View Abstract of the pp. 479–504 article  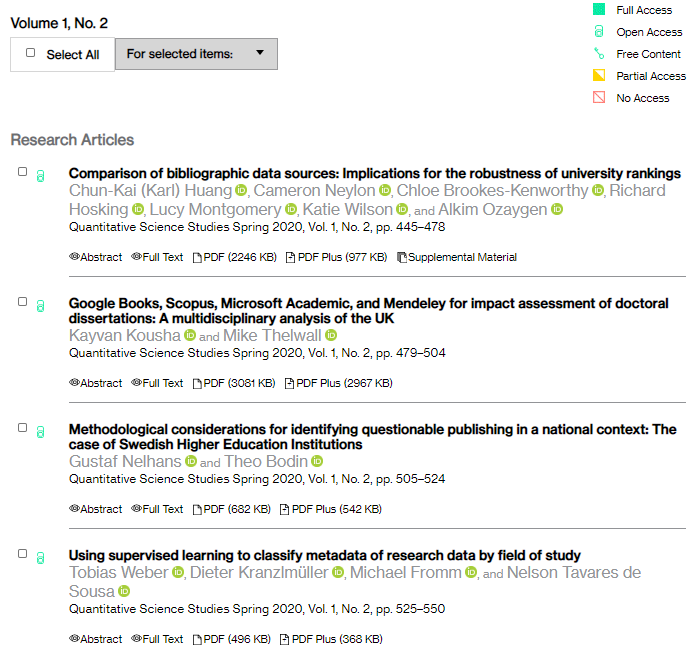coord(96,383)
